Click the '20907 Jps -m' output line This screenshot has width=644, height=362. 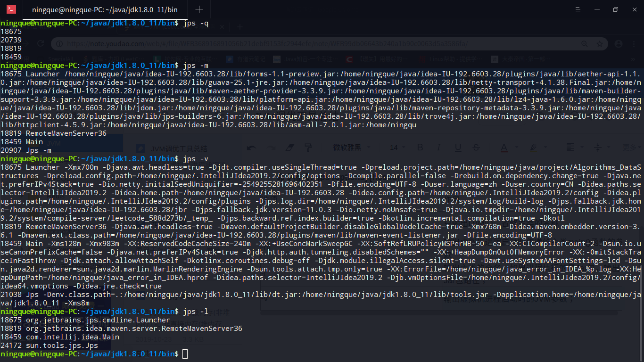[x=26, y=150]
